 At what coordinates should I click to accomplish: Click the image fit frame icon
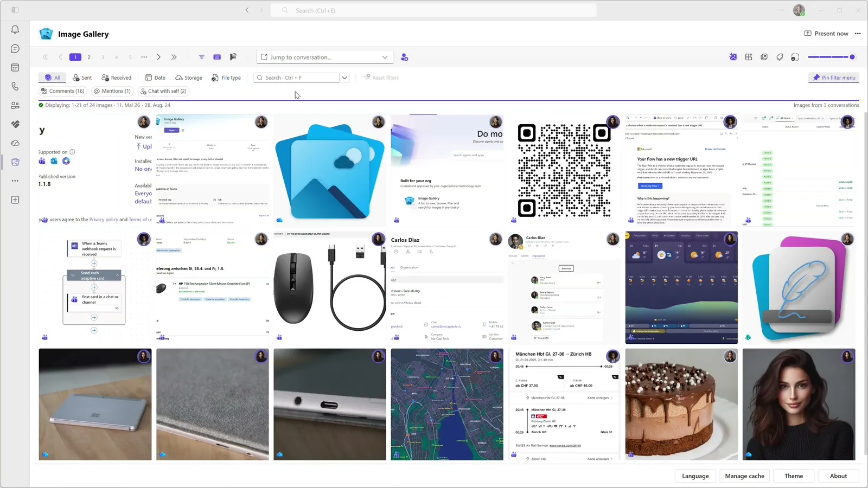coord(795,57)
